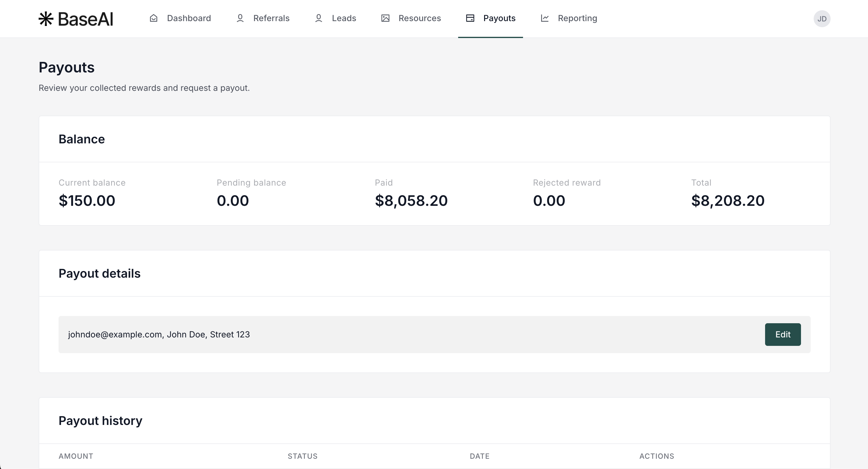The image size is (868, 469).
Task: Click the Dashboard home icon
Action: pos(154,18)
